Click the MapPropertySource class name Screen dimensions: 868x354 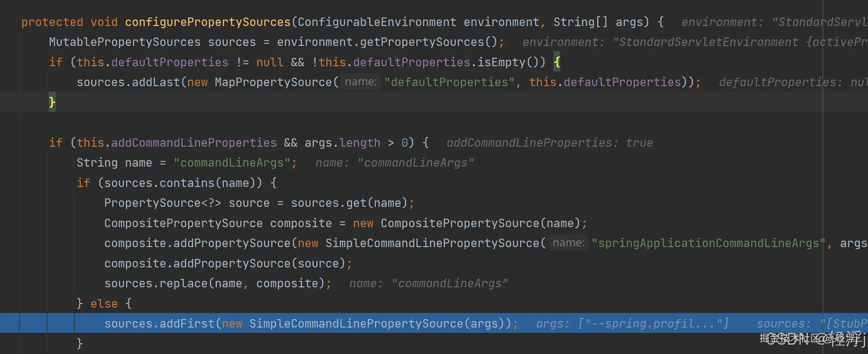[273, 82]
